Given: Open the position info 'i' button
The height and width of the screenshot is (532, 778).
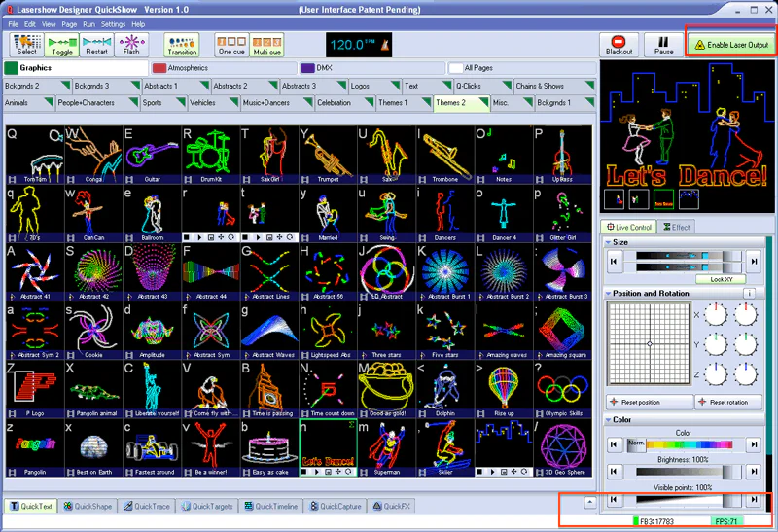Looking at the screenshot, I should 750,293.
